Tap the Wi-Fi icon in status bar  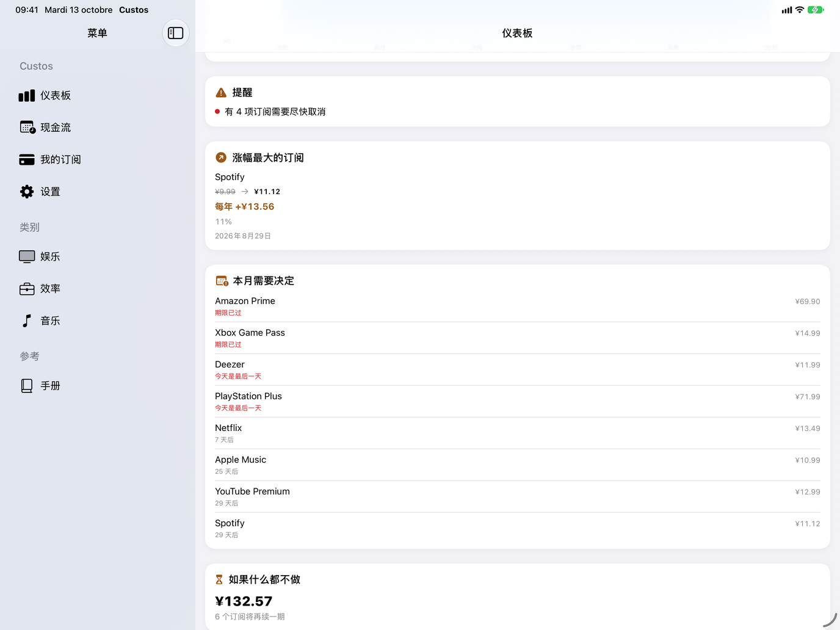800,10
